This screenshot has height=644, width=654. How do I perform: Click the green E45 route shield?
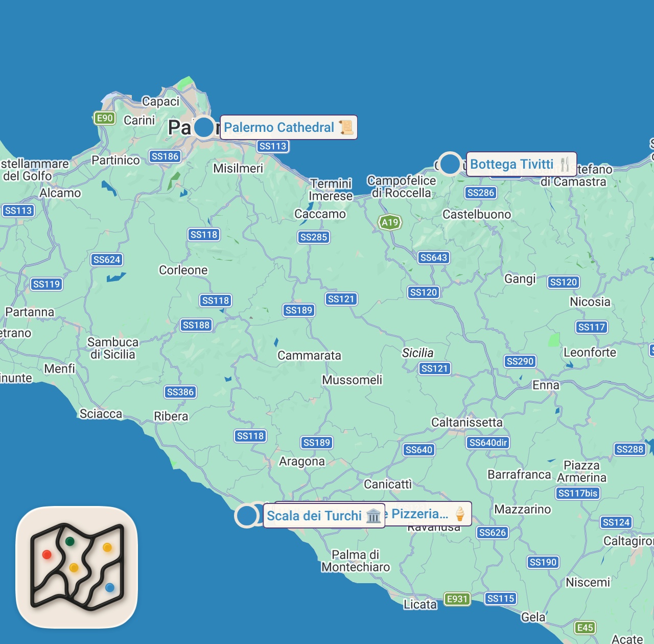coord(585,628)
